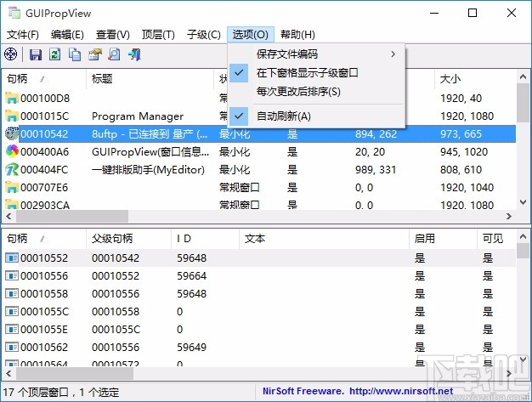Select row with title 'Program Manager'
Screen dimensions: 532x402
259,116
